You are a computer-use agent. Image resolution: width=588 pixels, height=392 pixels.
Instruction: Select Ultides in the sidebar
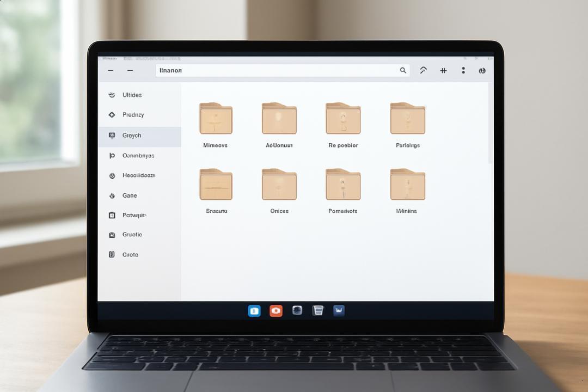point(139,95)
